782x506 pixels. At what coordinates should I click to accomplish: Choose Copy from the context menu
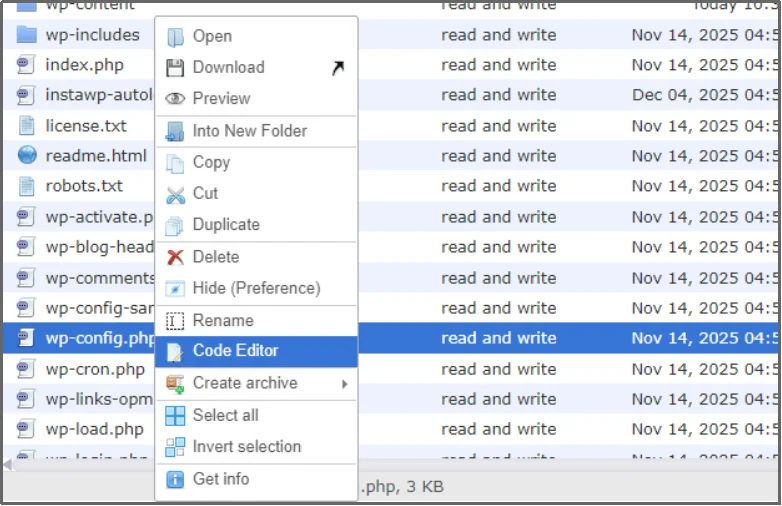256,163
